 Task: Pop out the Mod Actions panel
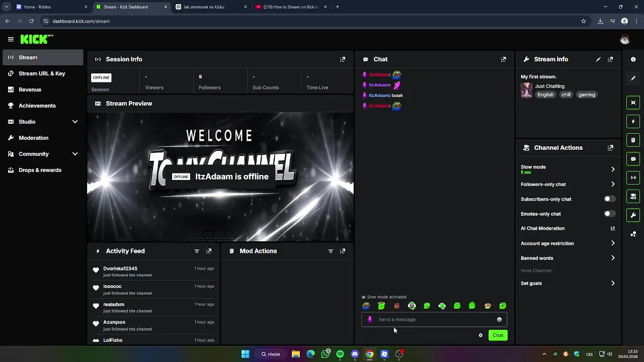click(x=343, y=251)
